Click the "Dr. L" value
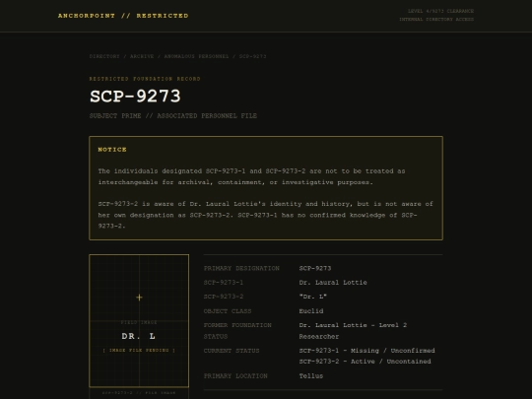 point(313,297)
